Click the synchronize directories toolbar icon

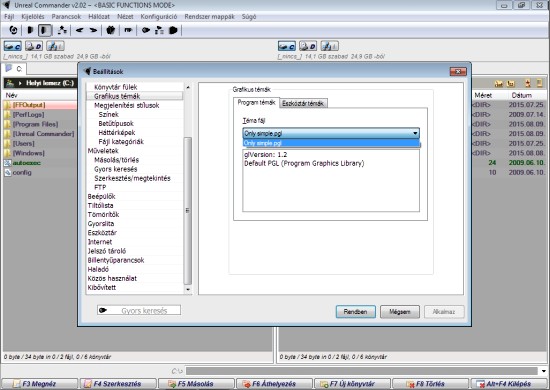[x=159, y=31]
